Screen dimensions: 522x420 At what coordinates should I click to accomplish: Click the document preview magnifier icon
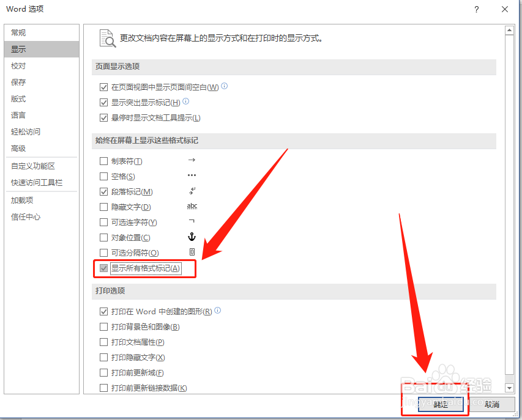pyautogui.click(x=108, y=39)
